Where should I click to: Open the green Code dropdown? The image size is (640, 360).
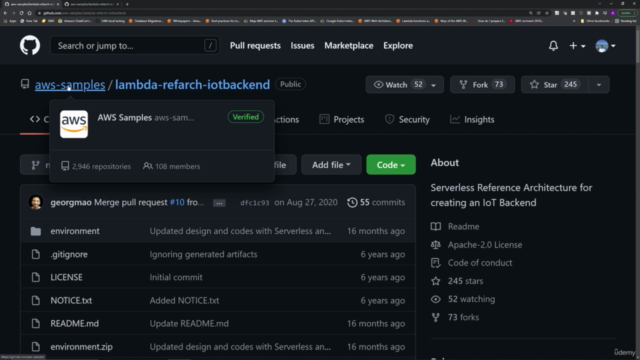tap(391, 164)
